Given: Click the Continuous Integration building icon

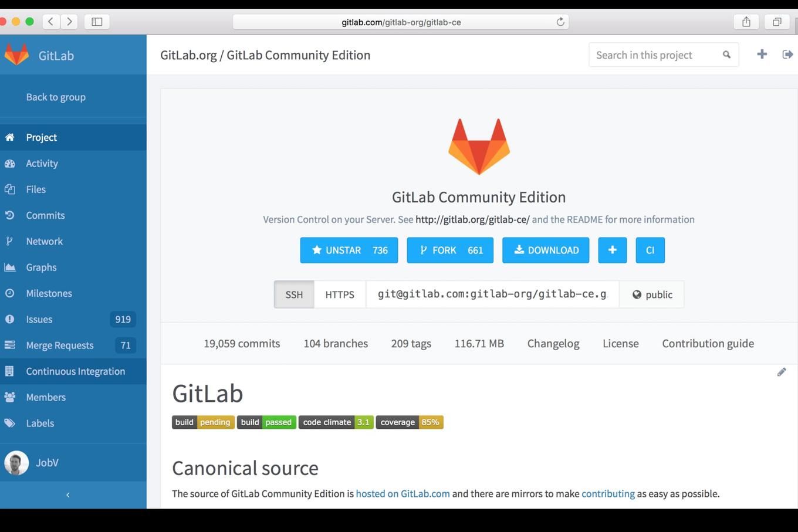Looking at the screenshot, I should point(9,371).
